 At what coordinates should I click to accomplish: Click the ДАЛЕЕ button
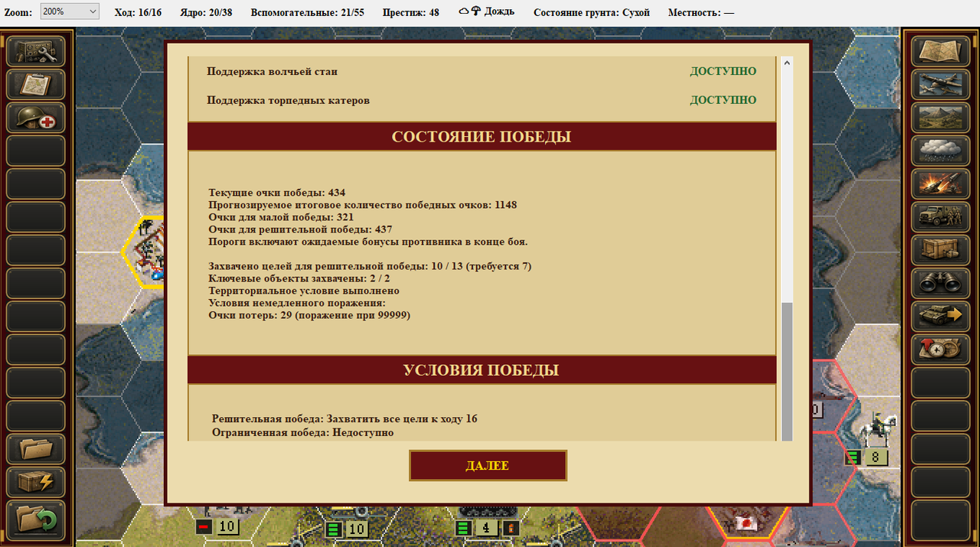click(488, 466)
